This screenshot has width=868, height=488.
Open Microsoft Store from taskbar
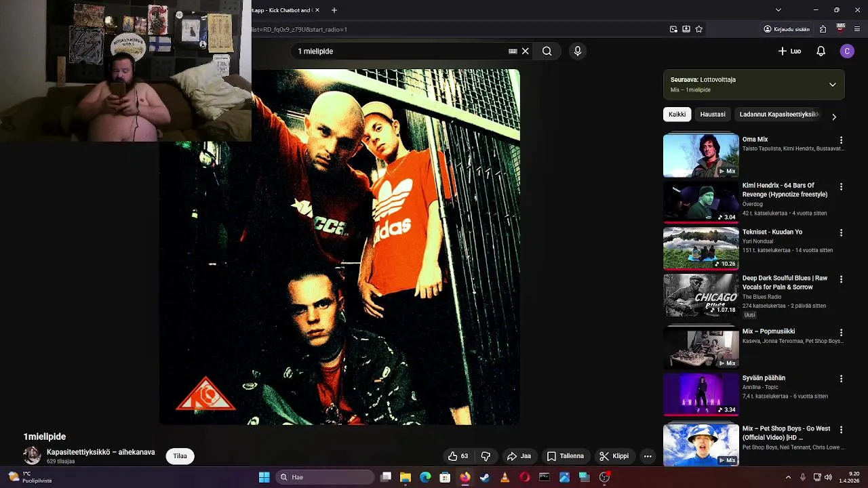[x=445, y=477]
